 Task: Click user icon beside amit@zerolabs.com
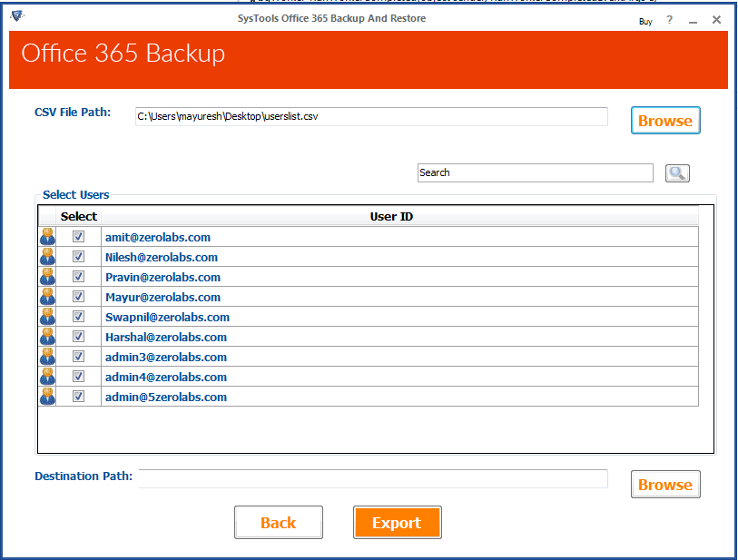click(x=47, y=237)
